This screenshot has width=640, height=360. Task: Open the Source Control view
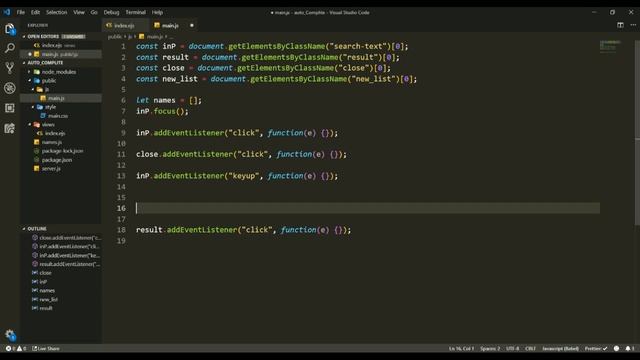pyautogui.click(x=10, y=68)
